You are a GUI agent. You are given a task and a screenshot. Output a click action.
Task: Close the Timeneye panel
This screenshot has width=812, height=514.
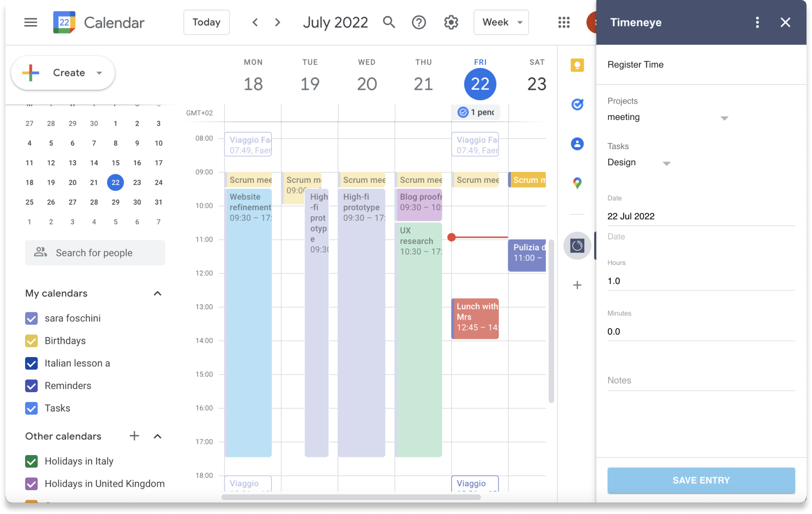[785, 22]
